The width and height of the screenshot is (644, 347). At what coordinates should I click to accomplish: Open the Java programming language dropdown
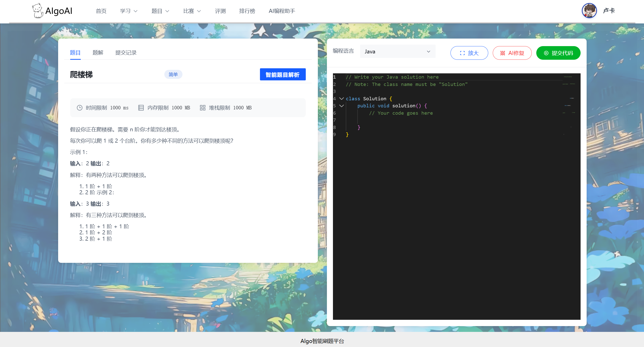point(397,51)
